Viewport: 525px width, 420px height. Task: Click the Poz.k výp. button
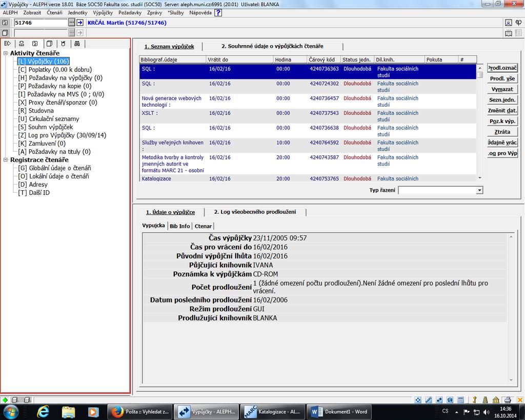(x=502, y=121)
